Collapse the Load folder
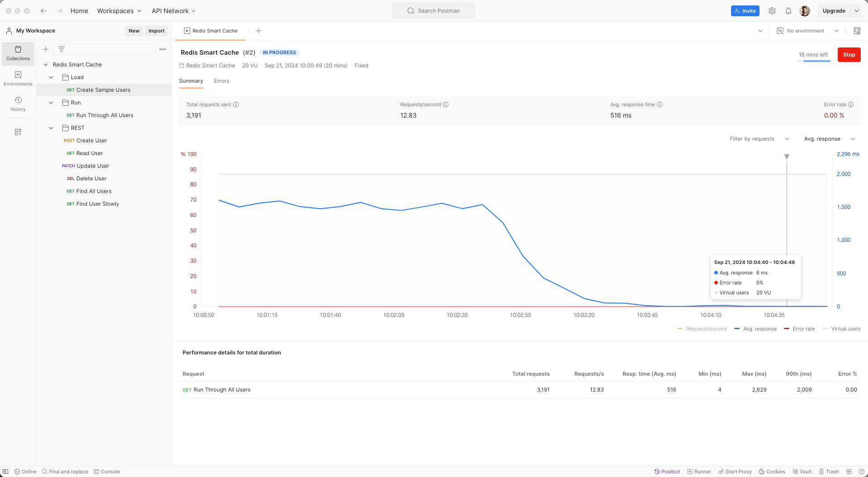This screenshot has height=477, width=868. (x=51, y=77)
